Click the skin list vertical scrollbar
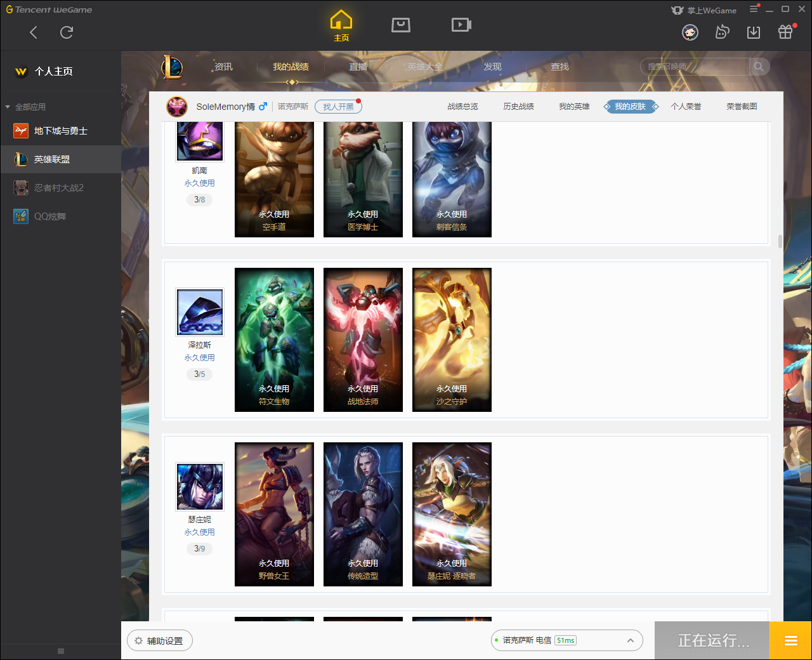Screen dimensions: 812x660 click(x=780, y=242)
